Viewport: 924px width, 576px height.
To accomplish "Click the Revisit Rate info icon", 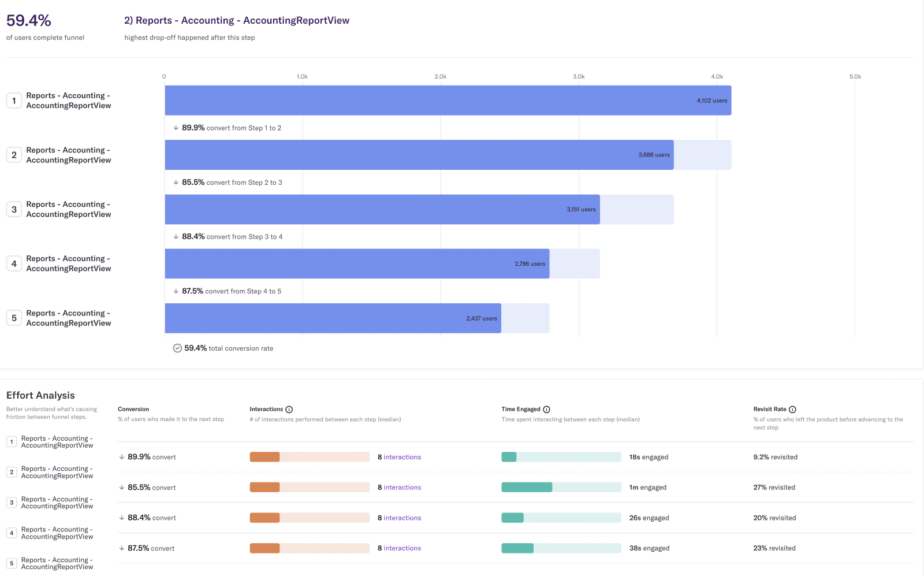I will coord(792,410).
